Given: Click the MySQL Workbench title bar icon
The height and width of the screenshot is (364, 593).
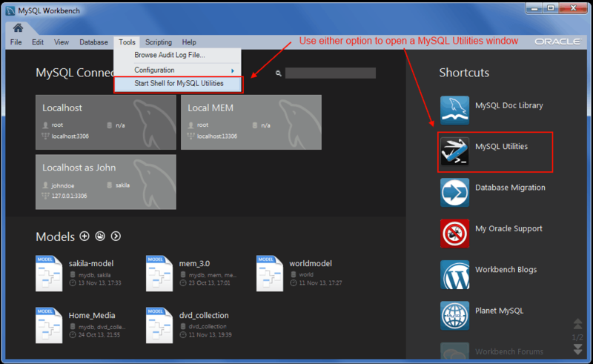Looking at the screenshot, I should click(x=10, y=10).
